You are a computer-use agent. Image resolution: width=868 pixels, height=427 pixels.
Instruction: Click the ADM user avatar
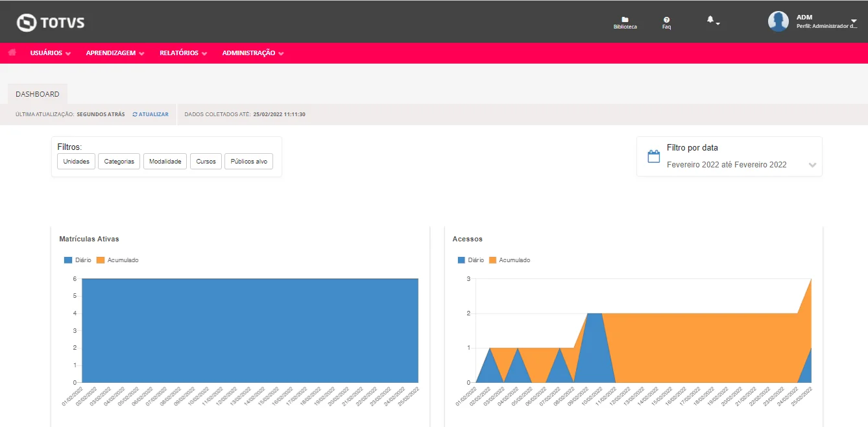[x=778, y=21]
